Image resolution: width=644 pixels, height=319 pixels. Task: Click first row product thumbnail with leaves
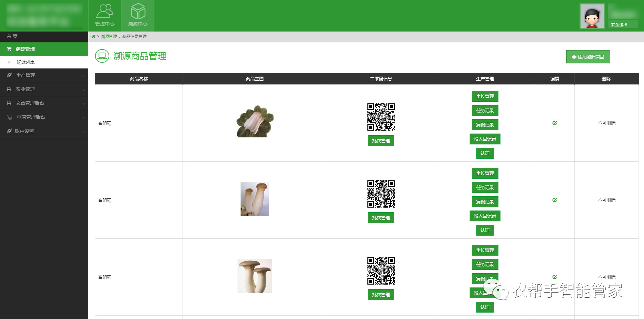pos(255,121)
